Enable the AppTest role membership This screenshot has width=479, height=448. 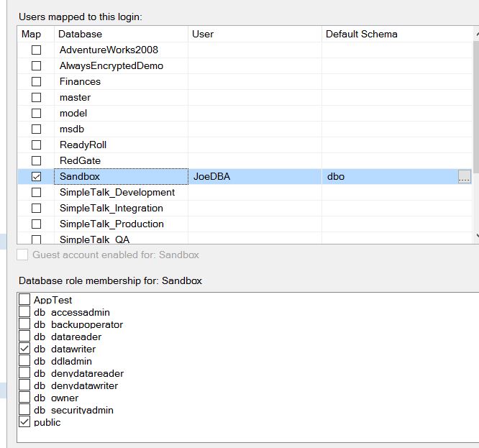click(25, 300)
